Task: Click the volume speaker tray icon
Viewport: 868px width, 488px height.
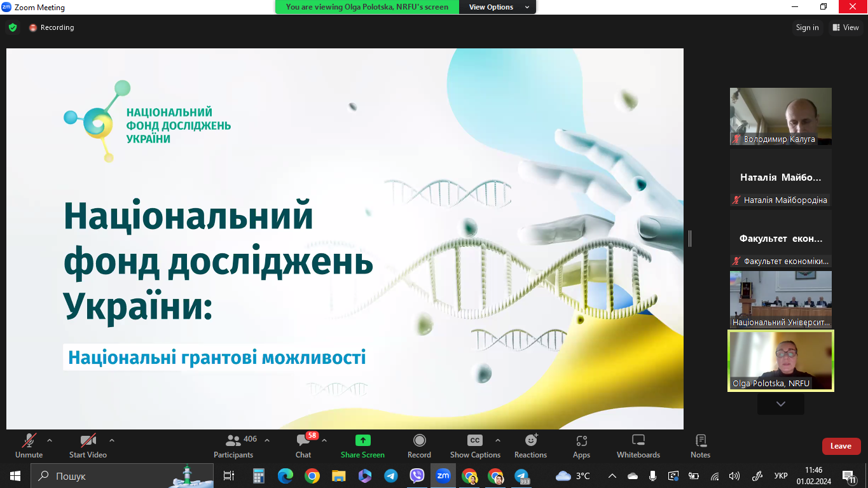Action: (x=734, y=476)
